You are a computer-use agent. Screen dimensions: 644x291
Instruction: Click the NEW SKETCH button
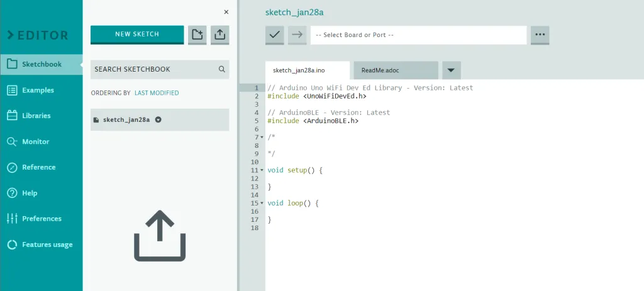pyautogui.click(x=137, y=35)
